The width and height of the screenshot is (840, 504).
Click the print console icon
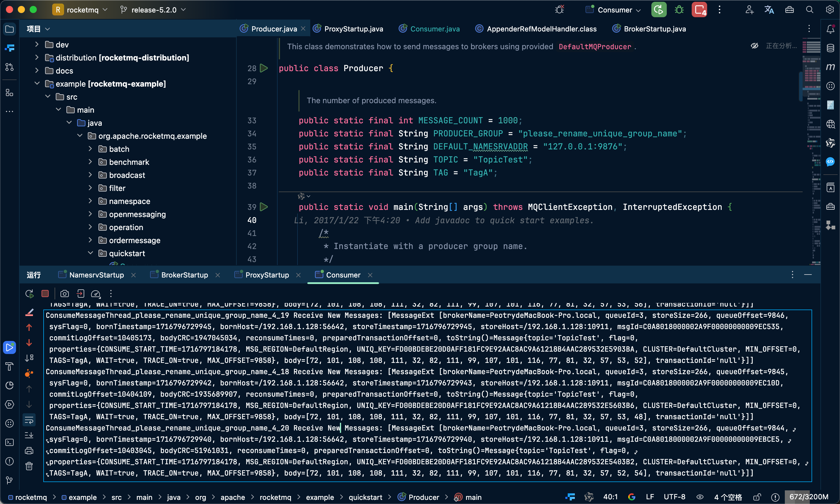pyautogui.click(x=29, y=451)
